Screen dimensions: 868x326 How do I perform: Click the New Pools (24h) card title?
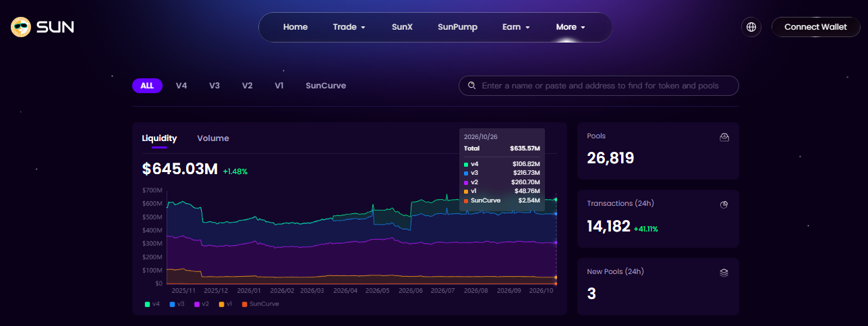coord(615,271)
